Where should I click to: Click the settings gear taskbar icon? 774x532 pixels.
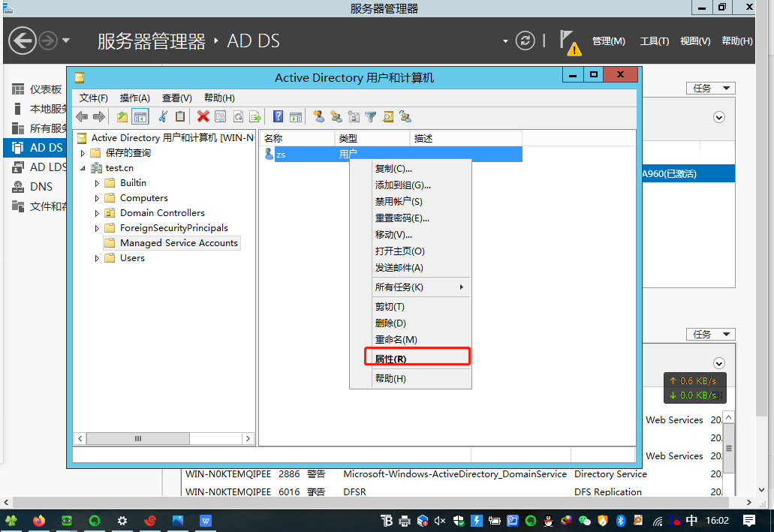[122, 521]
